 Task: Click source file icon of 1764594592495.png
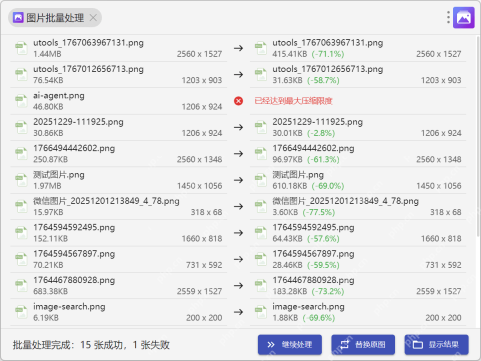coord(21,233)
